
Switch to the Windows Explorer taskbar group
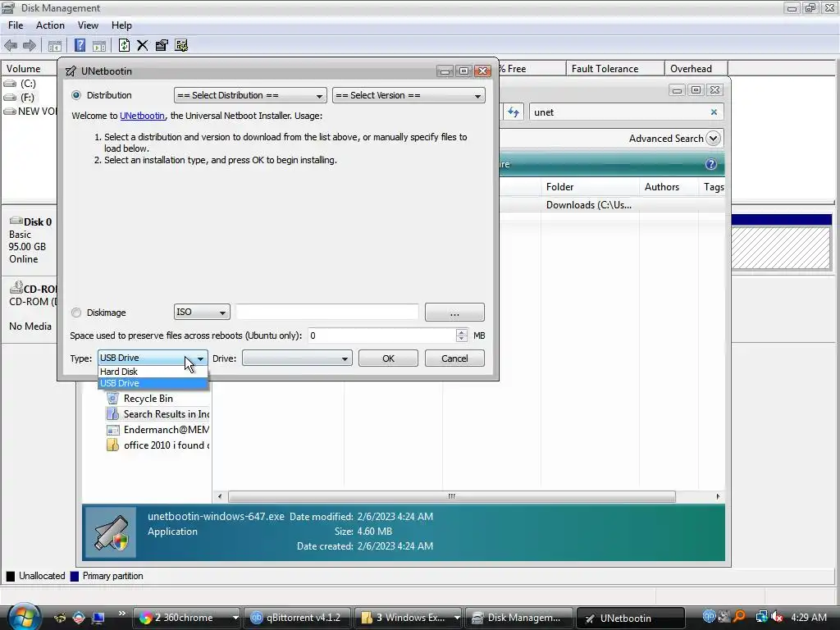coord(409,618)
